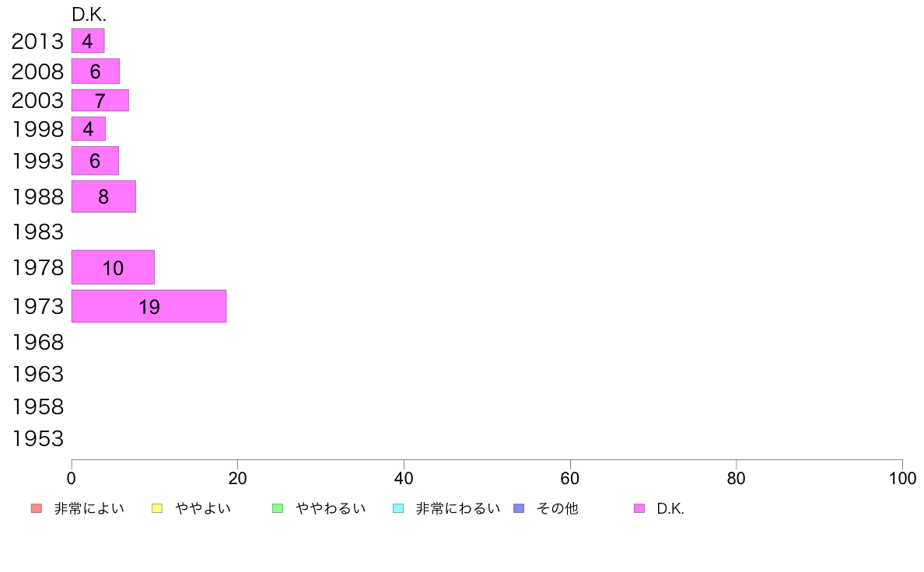Screen dimensions: 924x572
Task: Click the yellow ややよい legend swatch
Action: click(x=157, y=508)
